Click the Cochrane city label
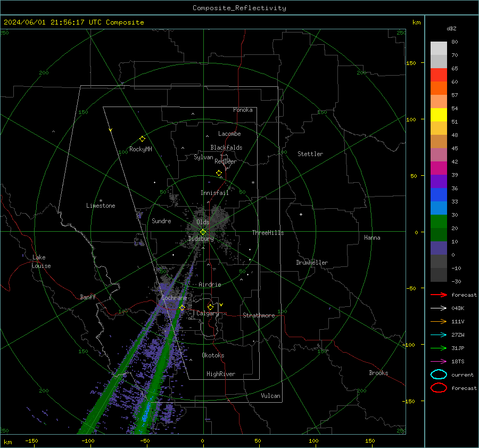Image resolution: width=479 pixels, height=448 pixels. click(x=174, y=298)
